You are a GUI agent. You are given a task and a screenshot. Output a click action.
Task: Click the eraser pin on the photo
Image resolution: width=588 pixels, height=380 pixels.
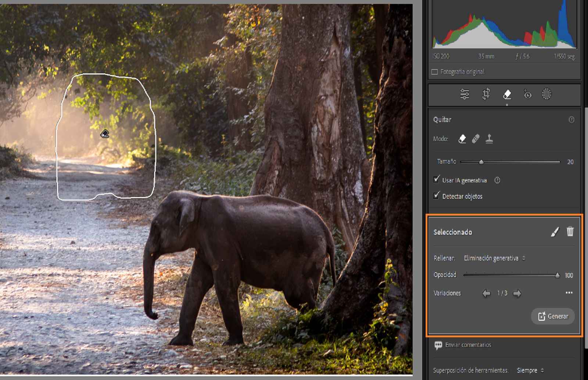(x=105, y=134)
